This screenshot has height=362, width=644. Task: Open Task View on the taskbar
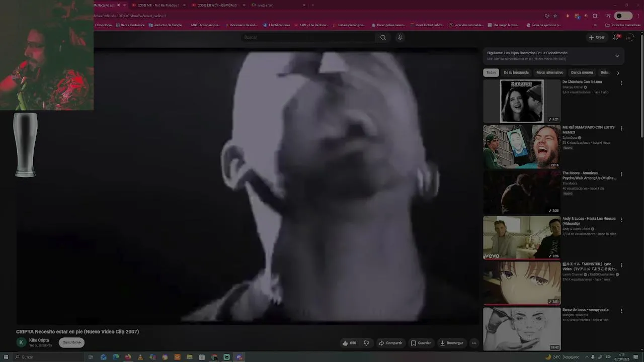pos(91,357)
